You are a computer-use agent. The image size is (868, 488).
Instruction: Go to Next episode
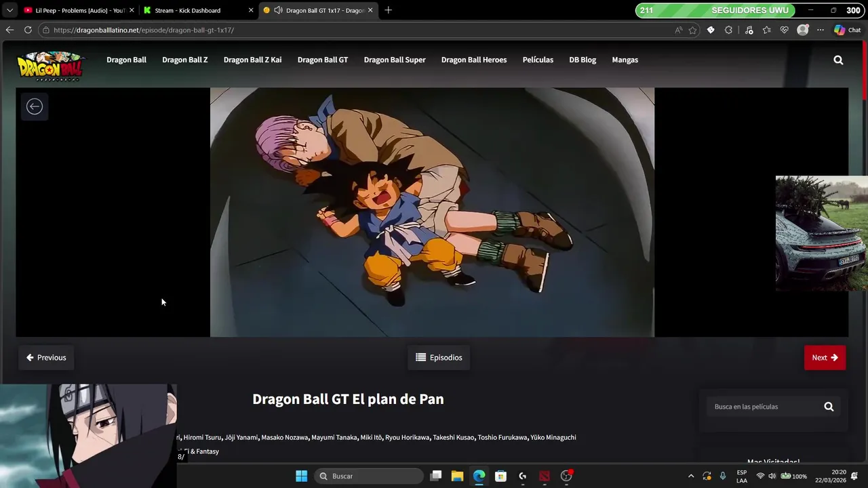(825, 357)
